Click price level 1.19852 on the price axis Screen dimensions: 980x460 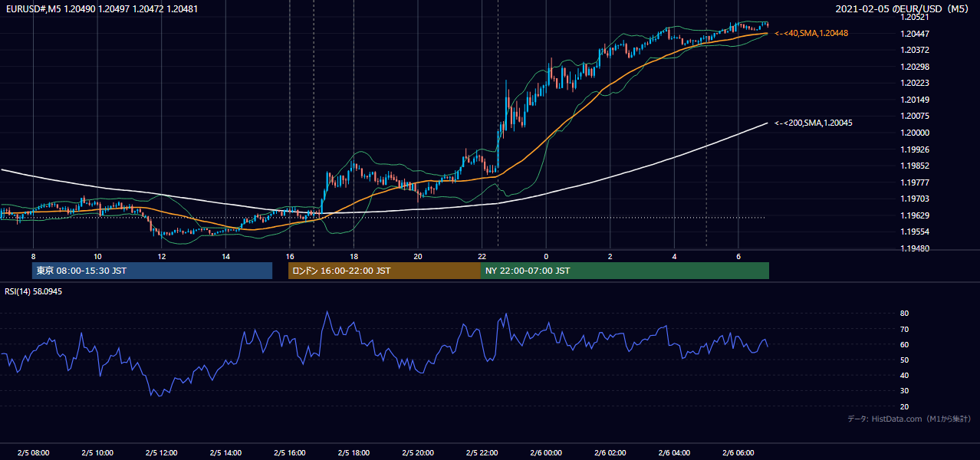(915, 166)
